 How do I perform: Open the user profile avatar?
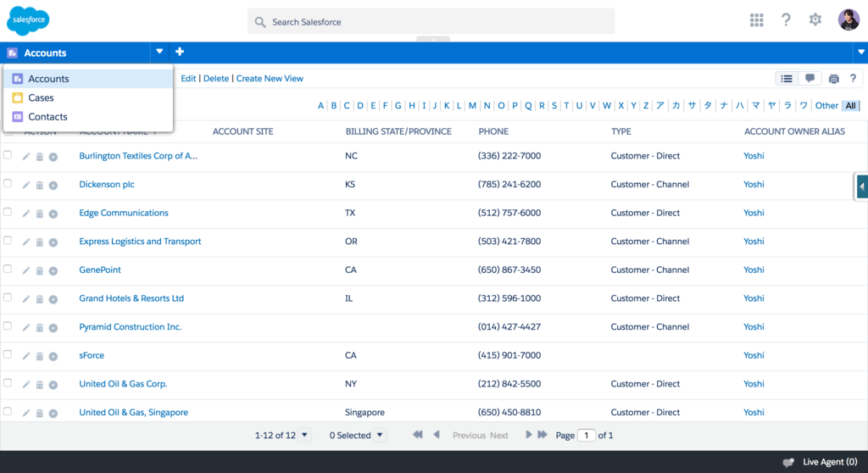(x=848, y=20)
